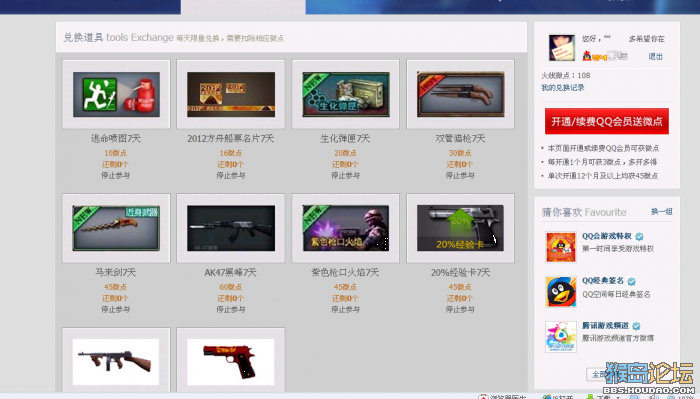The height and width of the screenshot is (399, 700).
Task: Select the 紫色枪口火焰 item image
Action: pyautogui.click(x=346, y=228)
